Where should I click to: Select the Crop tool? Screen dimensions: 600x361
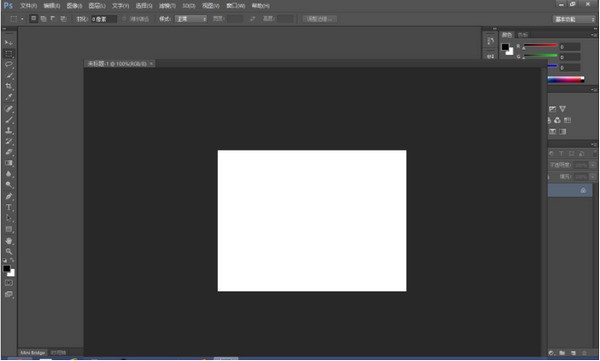[8, 86]
